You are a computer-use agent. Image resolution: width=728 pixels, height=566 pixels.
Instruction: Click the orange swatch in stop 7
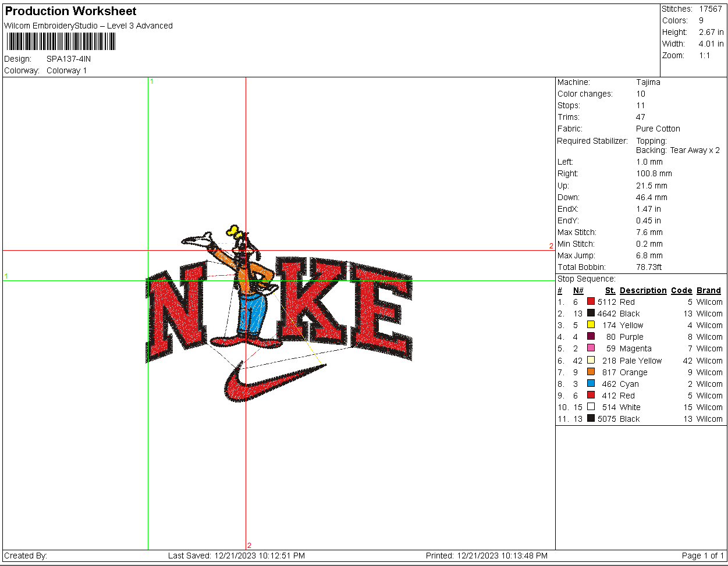(x=591, y=372)
